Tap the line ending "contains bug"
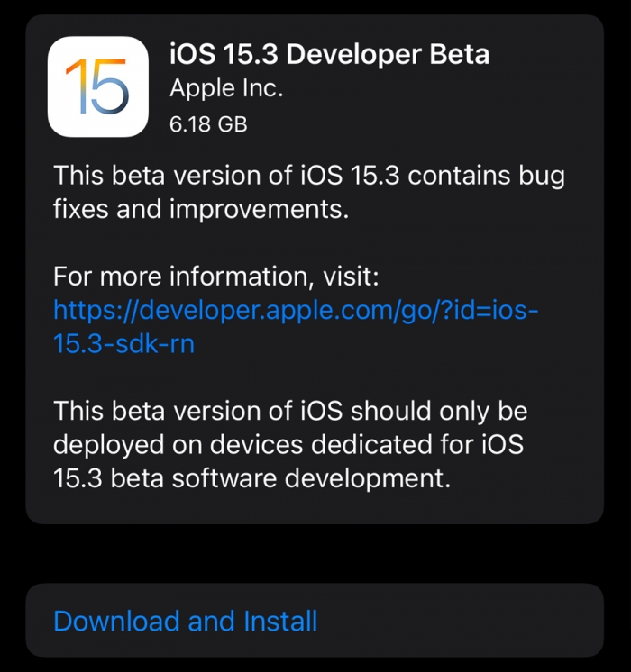 coord(308,175)
